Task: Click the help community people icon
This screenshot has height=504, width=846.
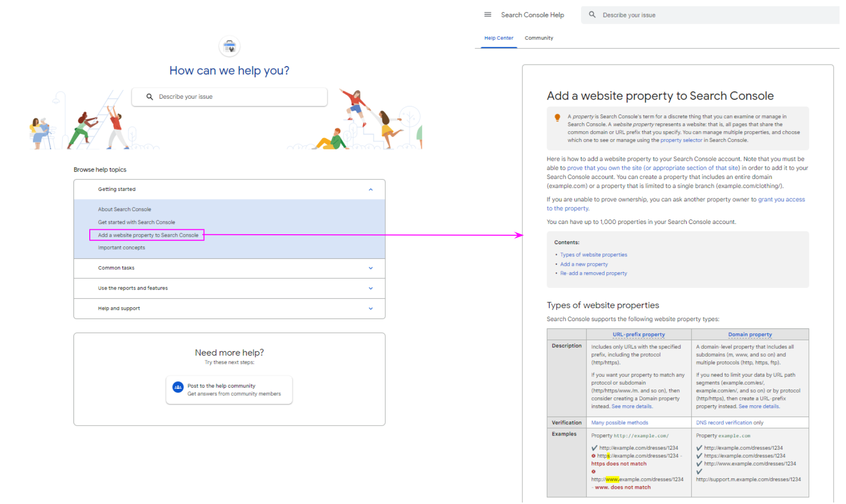Action: [178, 388]
